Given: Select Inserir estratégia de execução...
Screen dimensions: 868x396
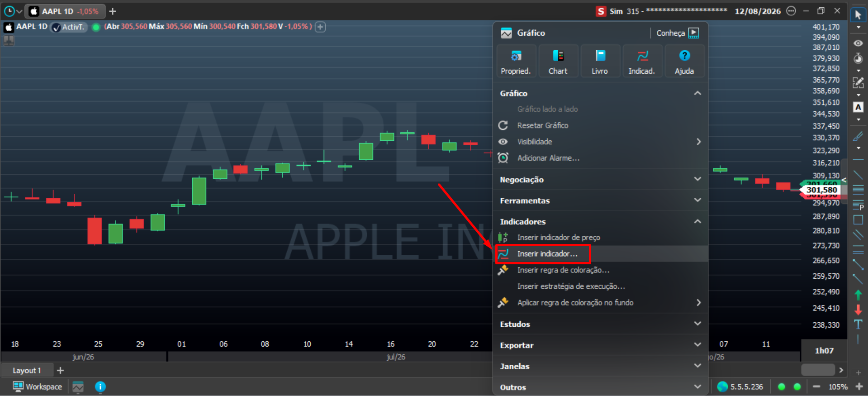Looking at the screenshot, I should [600, 286].
